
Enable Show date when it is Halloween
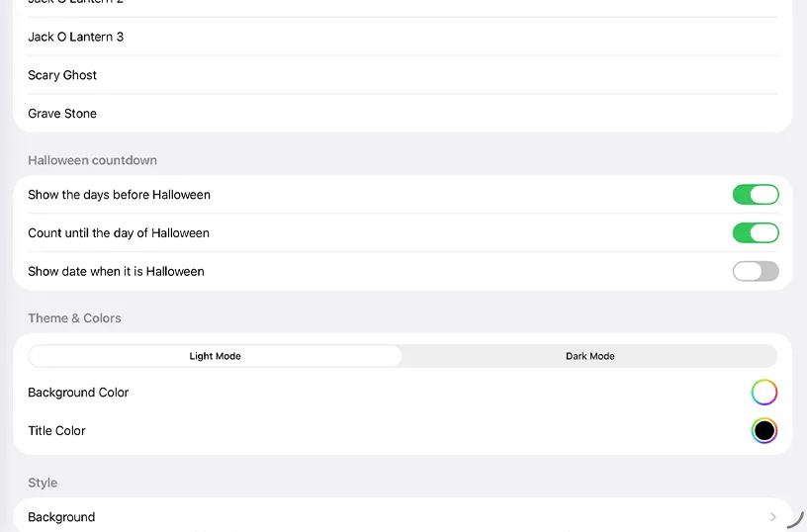756,271
